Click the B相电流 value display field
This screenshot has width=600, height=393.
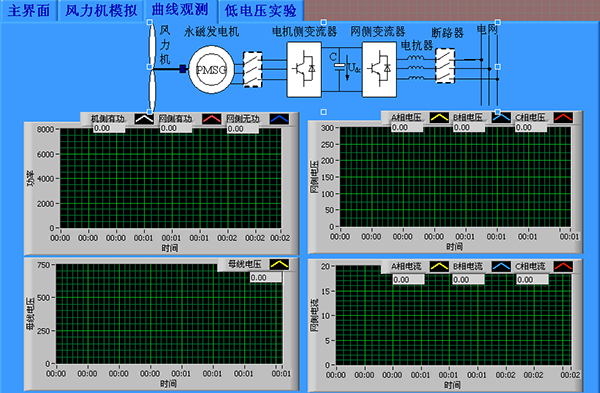click(x=468, y=280)
